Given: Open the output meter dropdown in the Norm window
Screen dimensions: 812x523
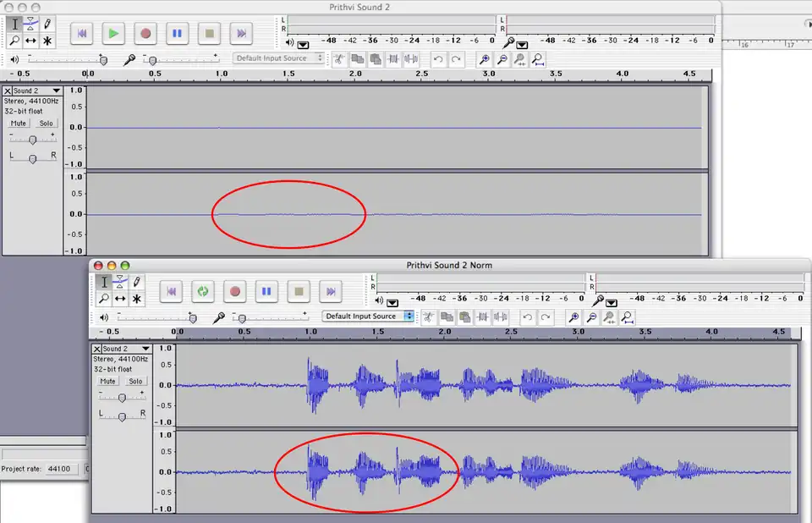Looking at the screenshot, I should pyautogui.click(x=393, y=300).
